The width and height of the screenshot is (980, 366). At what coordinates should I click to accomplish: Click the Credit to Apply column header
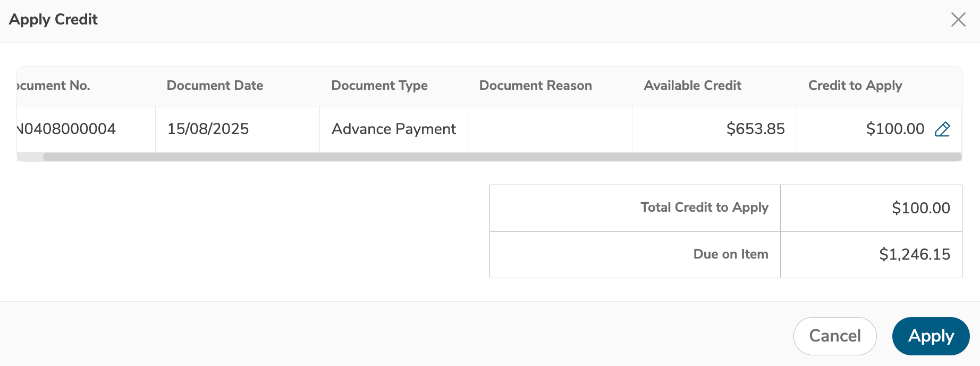pos(855,86)
